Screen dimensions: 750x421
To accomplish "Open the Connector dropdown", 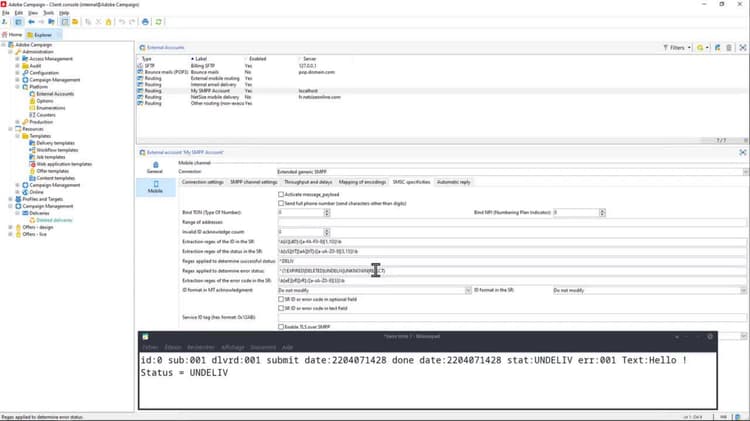I will click(x=745, y=172).
